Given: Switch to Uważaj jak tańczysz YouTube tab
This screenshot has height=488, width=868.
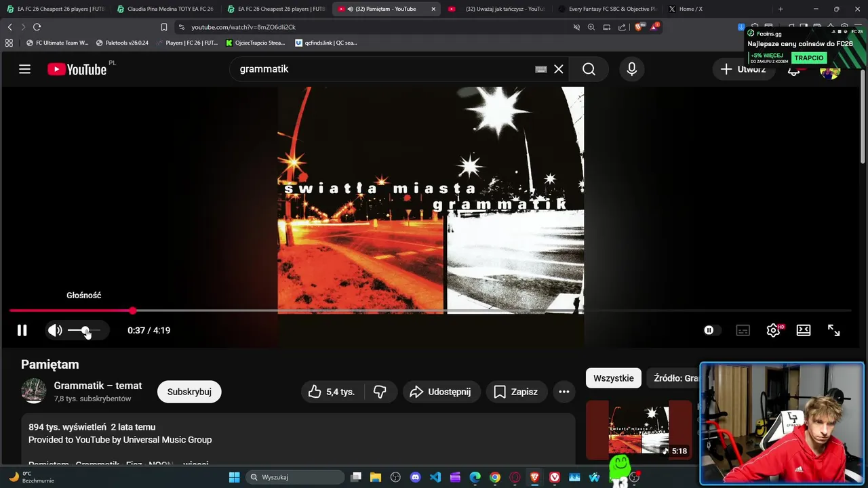Looking at the screenshot, I should (x=497, y=9).
